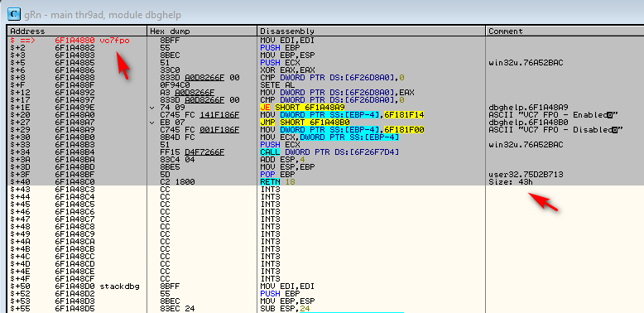Click the Disassembly column header
Image resolution: width=644 pixels, height=313 pixels.
tap(372, 31)
